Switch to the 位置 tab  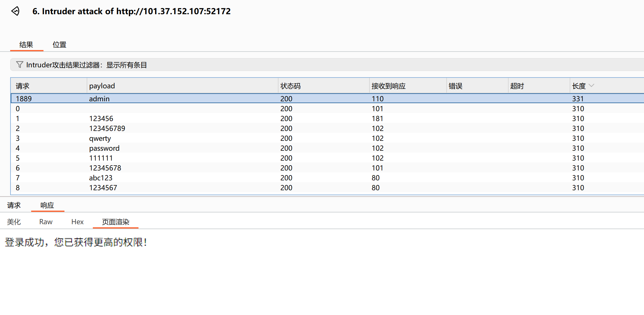coord(59,44)
